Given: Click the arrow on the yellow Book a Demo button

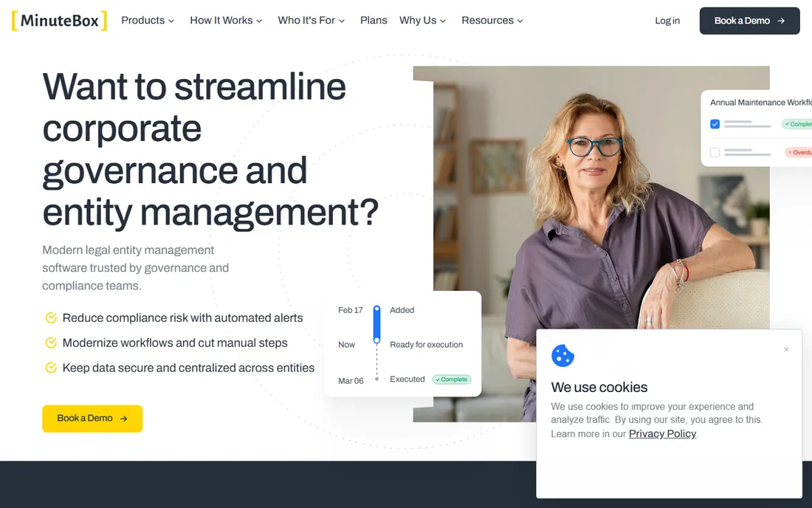Looking at the screenshot, I should tap(124, 419).
